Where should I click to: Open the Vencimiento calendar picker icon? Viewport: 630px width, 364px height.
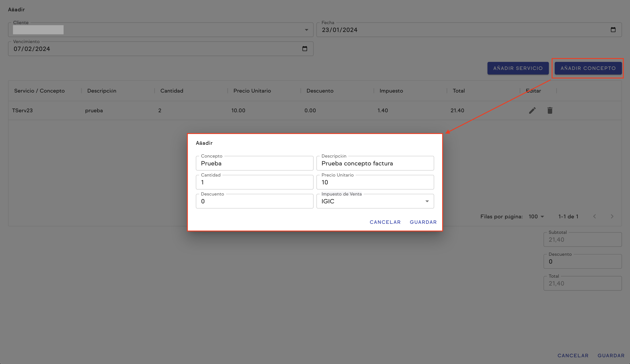pos(305,49)
